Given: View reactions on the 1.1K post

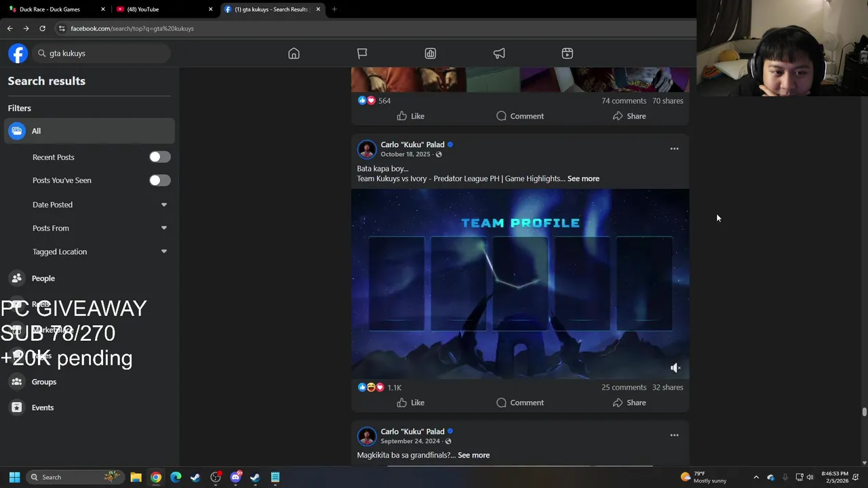Looking at the screenshot, I should tap(380, 388).
